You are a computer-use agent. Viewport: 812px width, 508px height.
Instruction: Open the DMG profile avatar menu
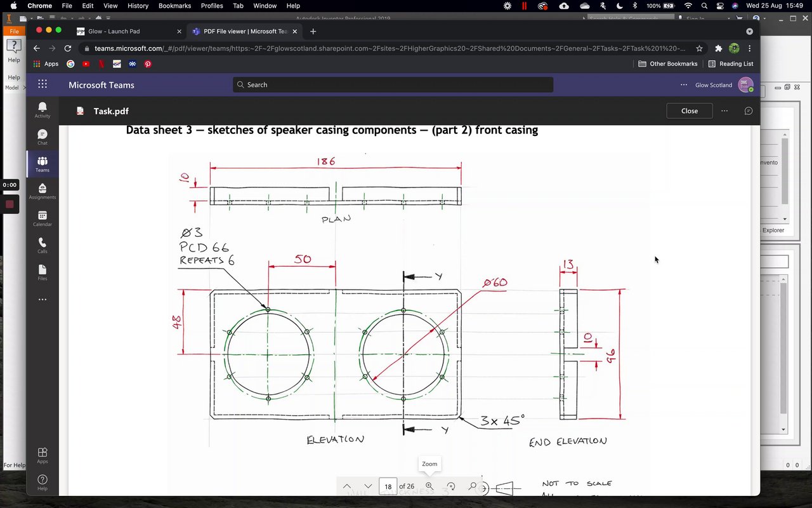point(745,84)
